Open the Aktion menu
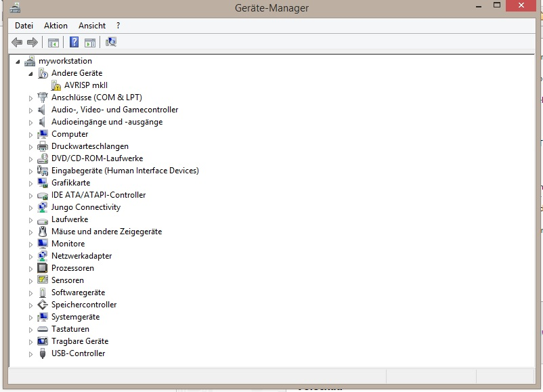This screenshot has height=392, width=543. pos(56,26)
